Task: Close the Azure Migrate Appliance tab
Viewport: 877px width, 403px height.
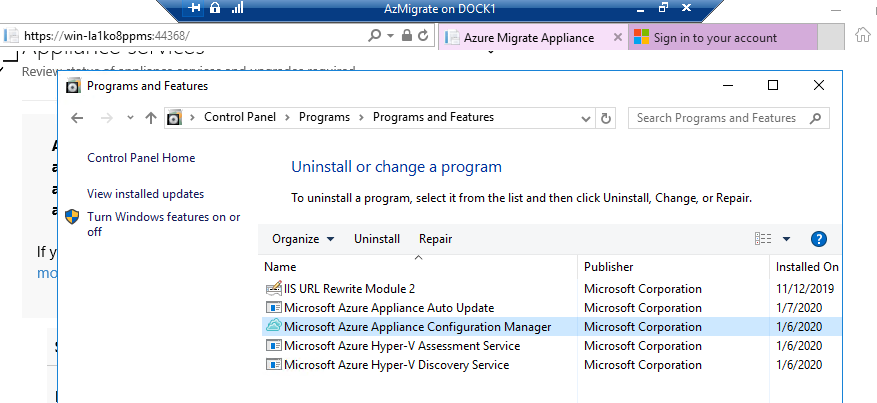Action: 617,37
